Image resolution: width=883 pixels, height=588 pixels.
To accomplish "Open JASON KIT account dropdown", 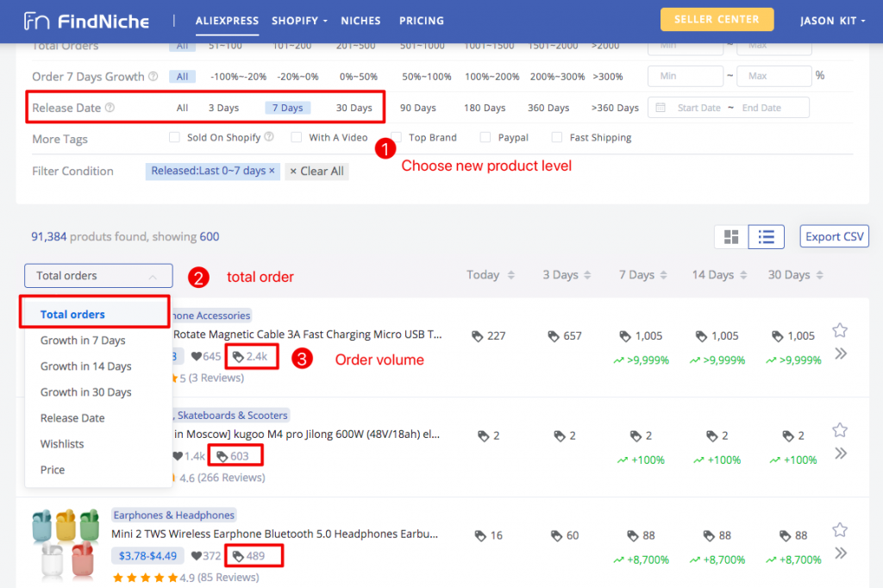I will click(x=832, y=21).
